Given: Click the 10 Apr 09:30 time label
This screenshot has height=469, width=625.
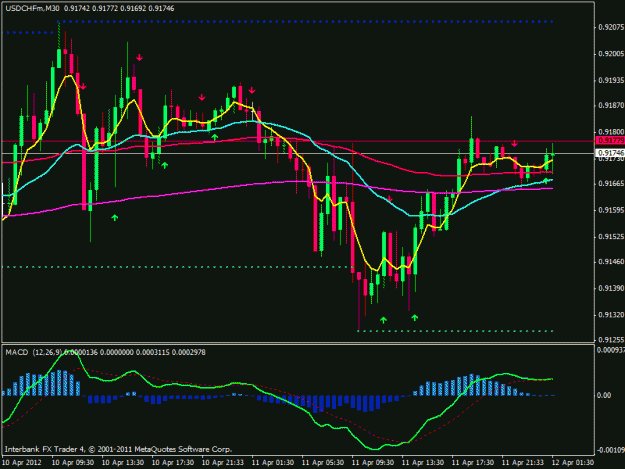Looking at the screenshot, I should pyautogui.click(x=73, y=463).
